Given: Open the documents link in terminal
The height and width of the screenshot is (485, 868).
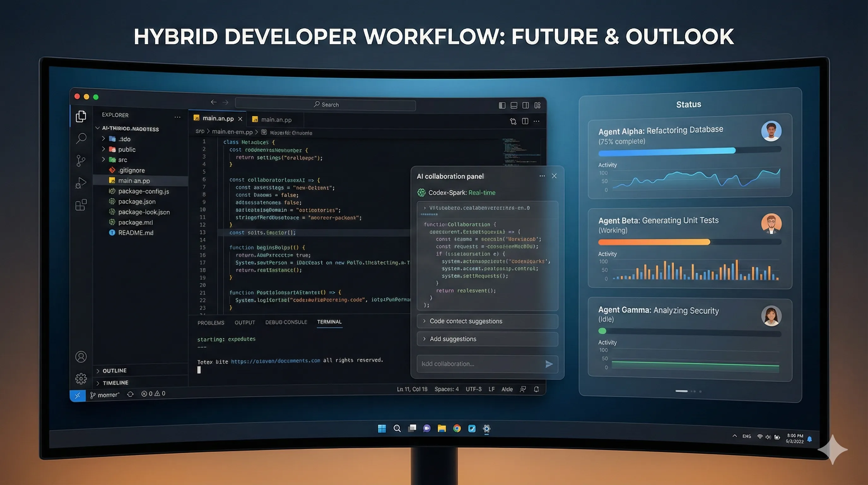Looking at the screenshot, I should click(275, 361).
